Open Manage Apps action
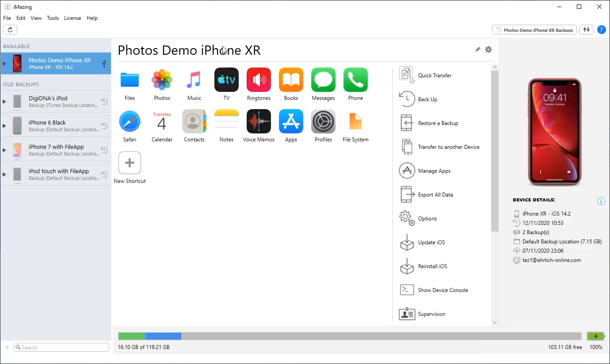The image size is (610, 364). (x=425, y=171)
